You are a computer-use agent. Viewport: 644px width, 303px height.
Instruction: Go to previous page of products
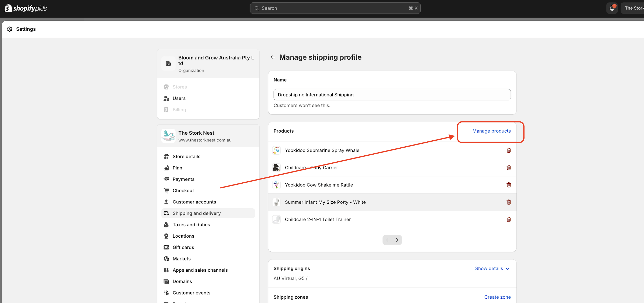coord(387,240)
